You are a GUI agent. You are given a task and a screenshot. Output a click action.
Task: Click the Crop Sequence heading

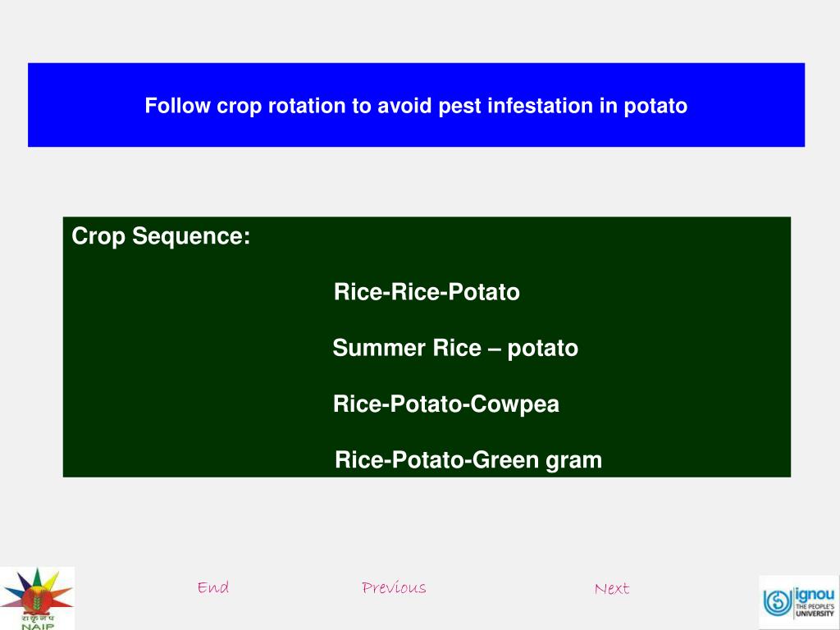pyautogui.click(x=161, y=235)
